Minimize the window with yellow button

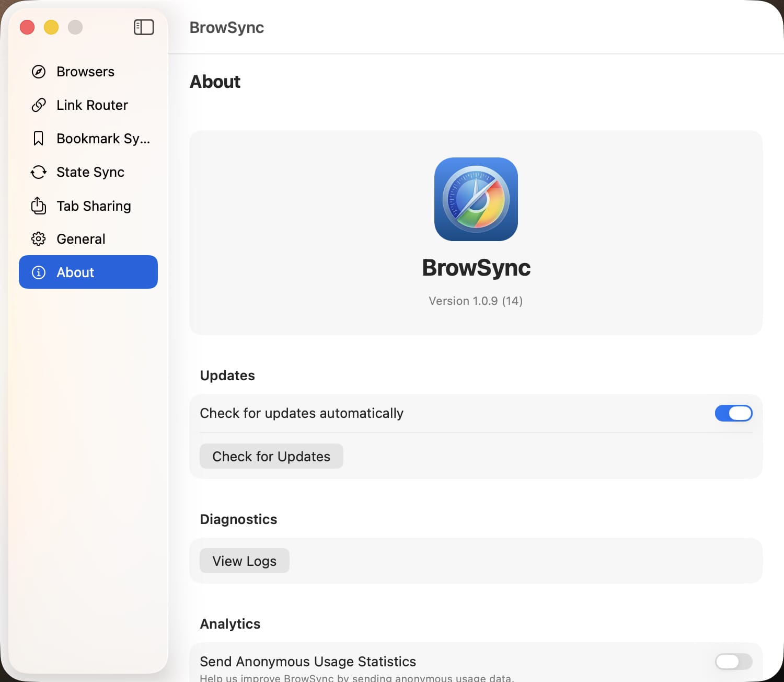(x=51, y=27)
